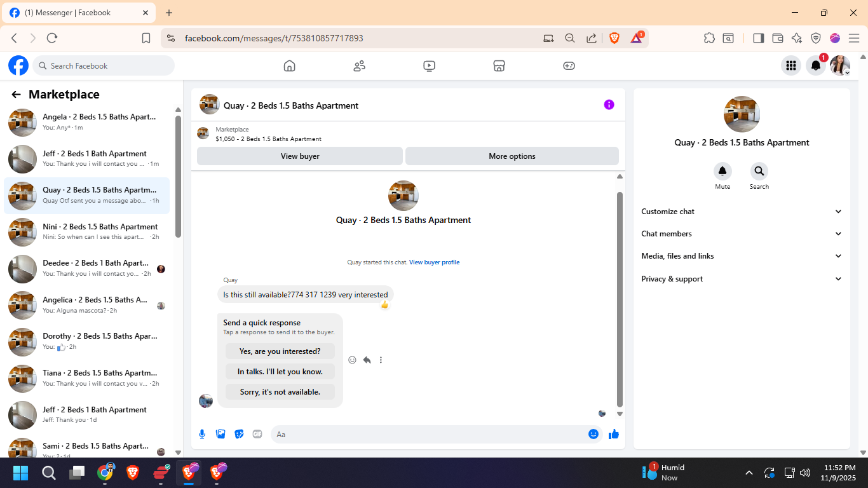Open Facebook Home icon in top navigation

[x=289, y=65]
